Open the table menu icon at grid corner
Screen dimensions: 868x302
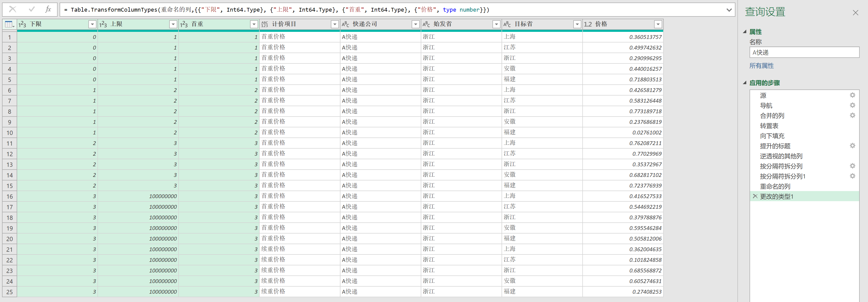pyautogui.click(x=9, y=24)
